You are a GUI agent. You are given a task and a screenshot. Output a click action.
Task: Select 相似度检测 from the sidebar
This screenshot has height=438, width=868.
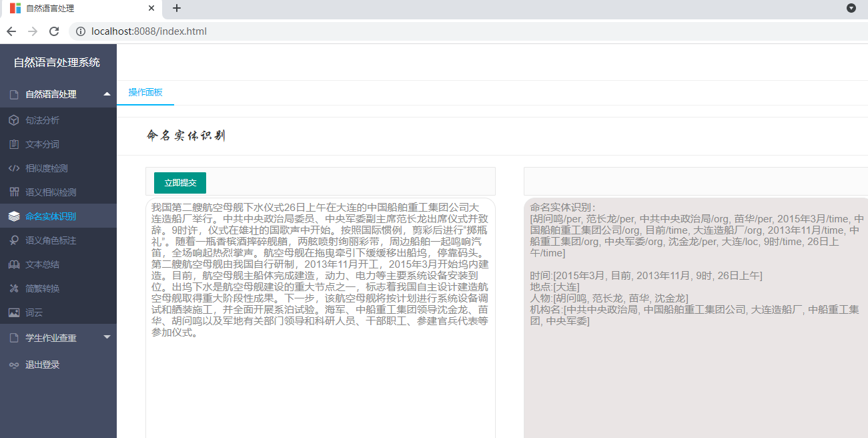tap(44, 168)
